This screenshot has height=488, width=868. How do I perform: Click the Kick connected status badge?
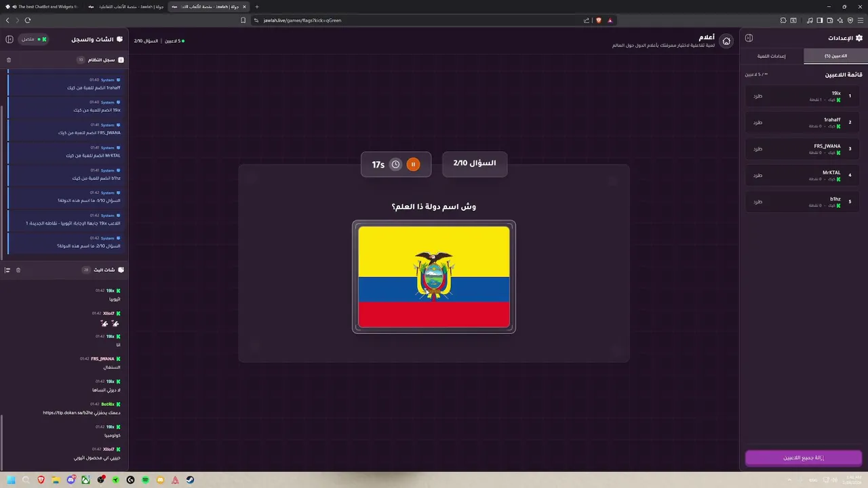34,39
